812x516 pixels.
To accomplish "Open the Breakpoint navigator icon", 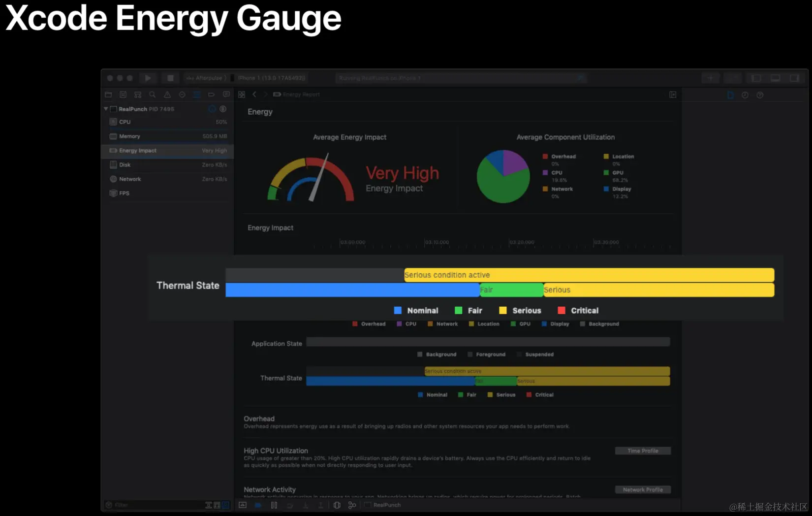I will point(212,95).
